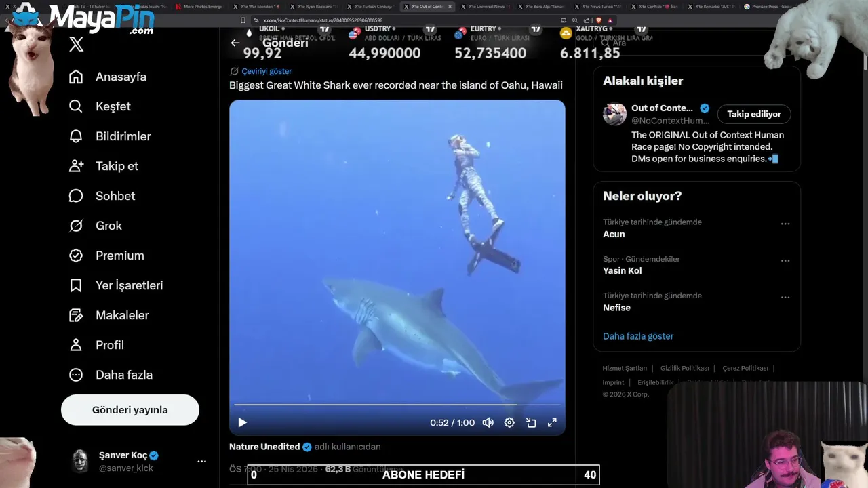Image resolution: width=868 pixels, height=488 pixels.
Task: Switch to X'te Remarks tab
Action: 711,7
